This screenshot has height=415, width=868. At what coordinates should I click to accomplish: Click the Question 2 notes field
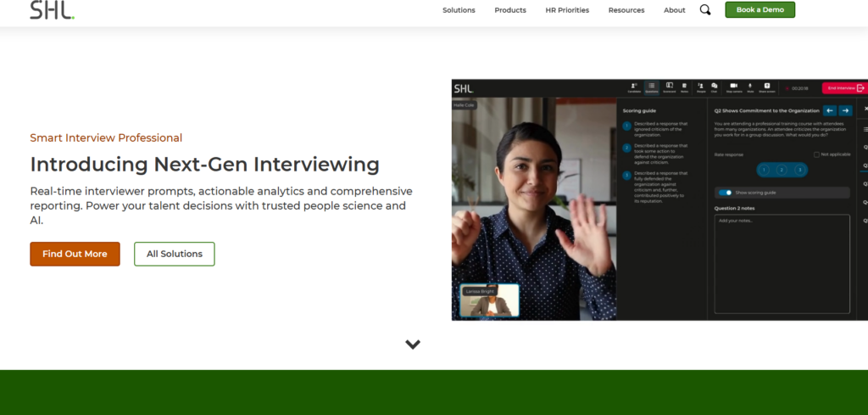tap(782, 264)
